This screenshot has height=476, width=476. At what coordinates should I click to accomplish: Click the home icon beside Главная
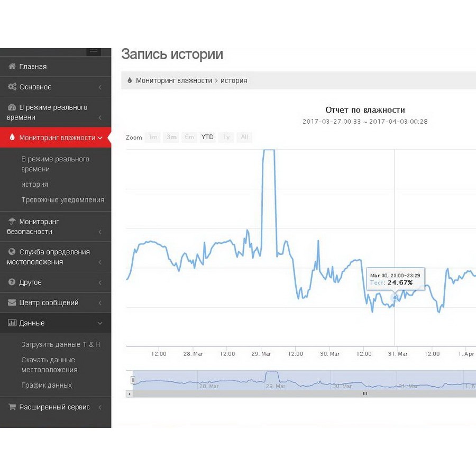click(x=12, y=67)
